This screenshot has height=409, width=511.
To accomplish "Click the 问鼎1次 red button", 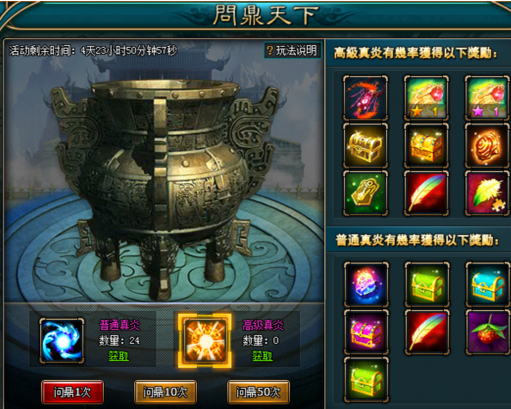I will click(x=72, y=392).
